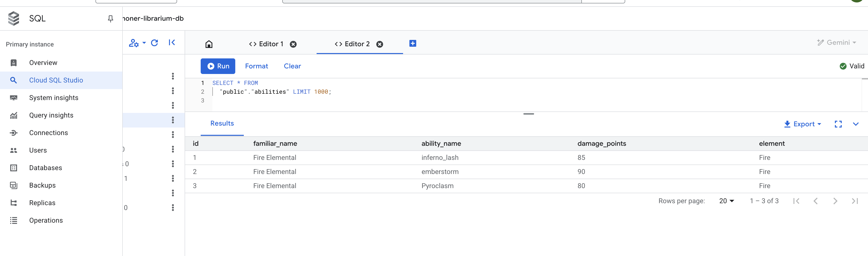Screen dimensions: 868x256
Task: Format the SQL query
Action: (x=256, y=66)
